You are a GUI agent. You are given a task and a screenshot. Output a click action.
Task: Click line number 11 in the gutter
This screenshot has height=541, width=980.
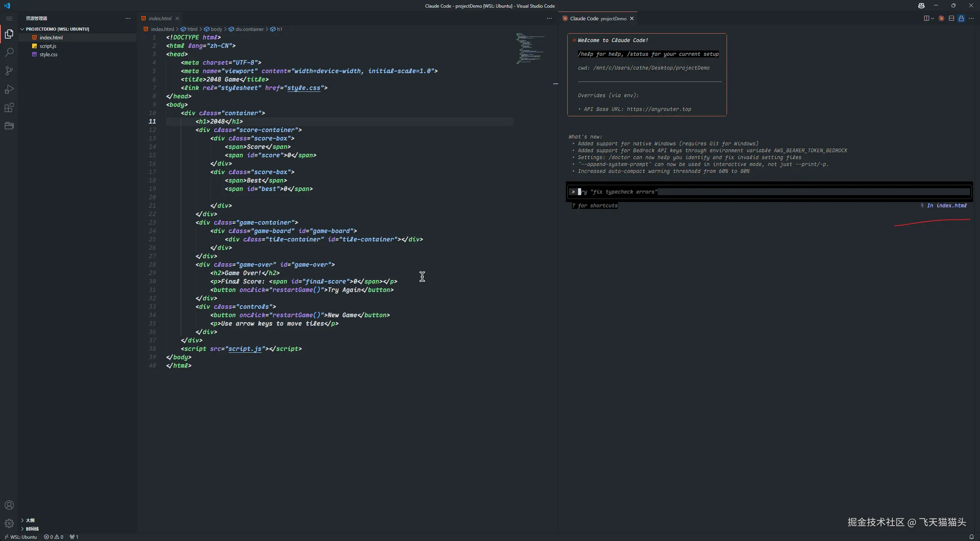click(152, 122)
